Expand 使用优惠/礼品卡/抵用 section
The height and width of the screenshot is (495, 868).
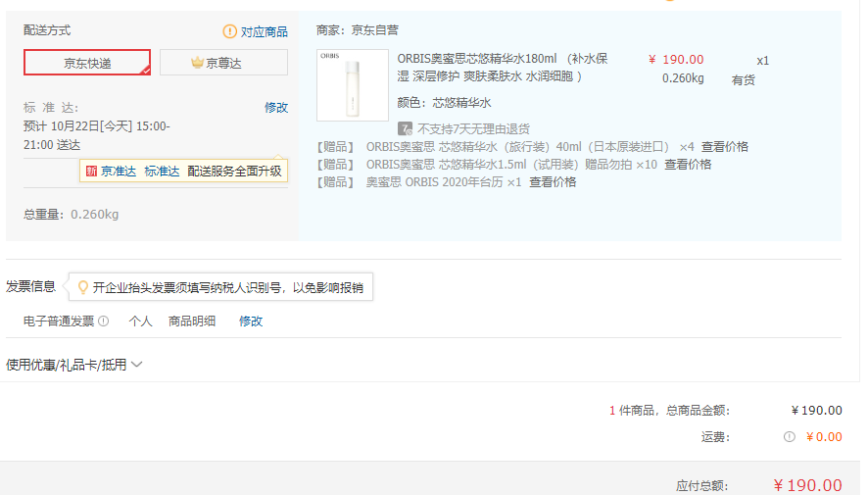73,365
